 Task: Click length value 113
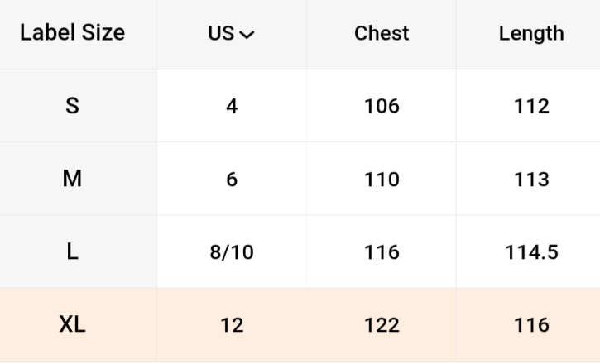(531, 180)
